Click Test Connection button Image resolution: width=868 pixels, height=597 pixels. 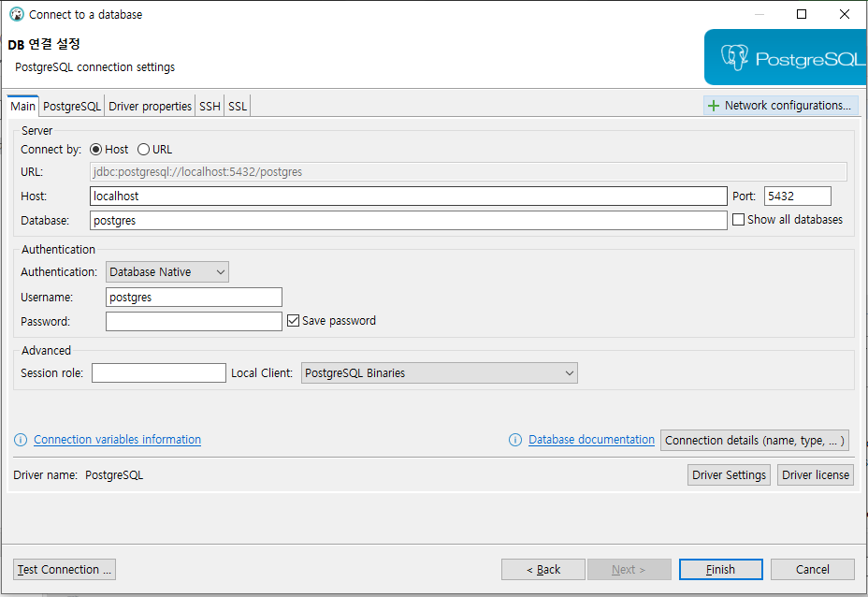[x=65, y=569]
